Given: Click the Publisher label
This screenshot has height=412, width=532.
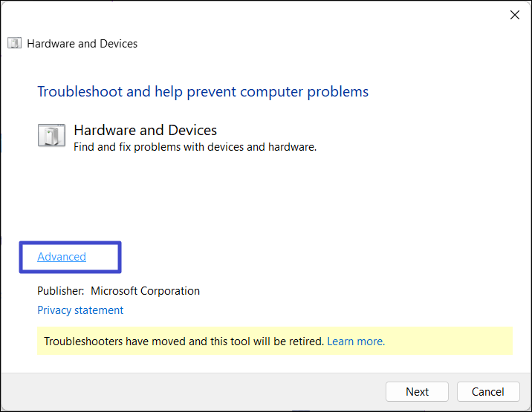Looking at the screenshot, I should pos(60,291).
